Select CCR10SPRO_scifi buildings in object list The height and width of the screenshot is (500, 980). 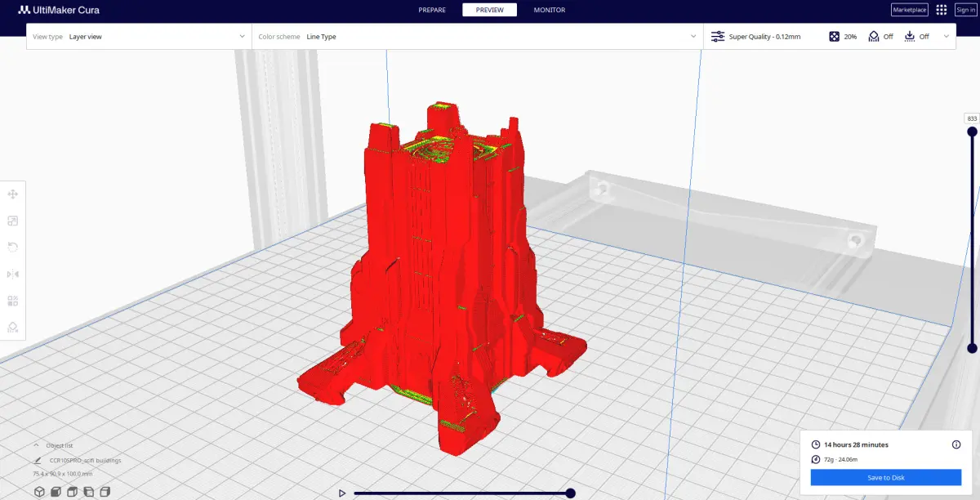point(85,460)
